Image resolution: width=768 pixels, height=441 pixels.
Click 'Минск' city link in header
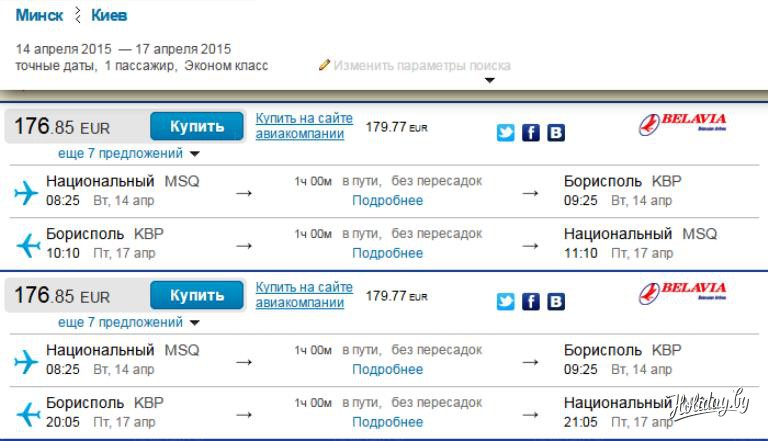[39, 16]
